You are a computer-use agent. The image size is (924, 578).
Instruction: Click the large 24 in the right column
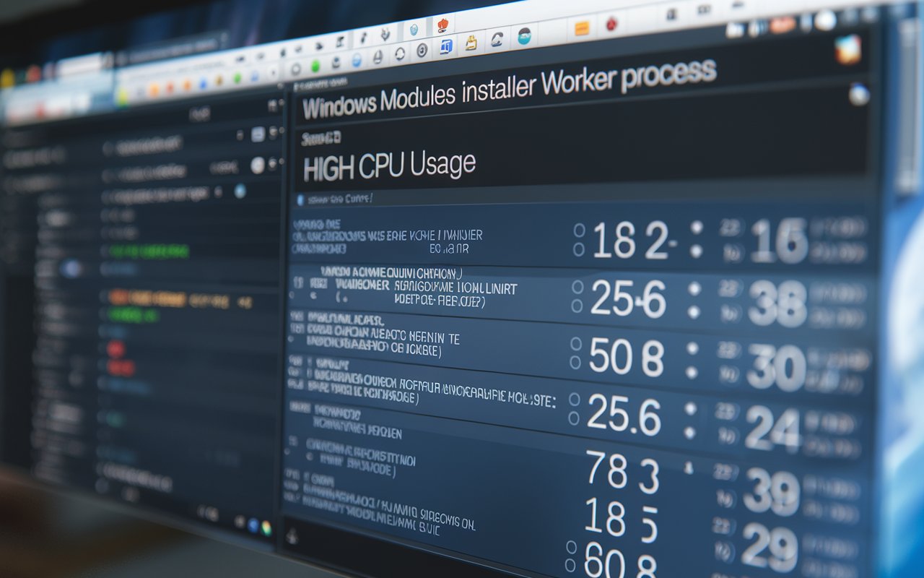tap(773, 428)
